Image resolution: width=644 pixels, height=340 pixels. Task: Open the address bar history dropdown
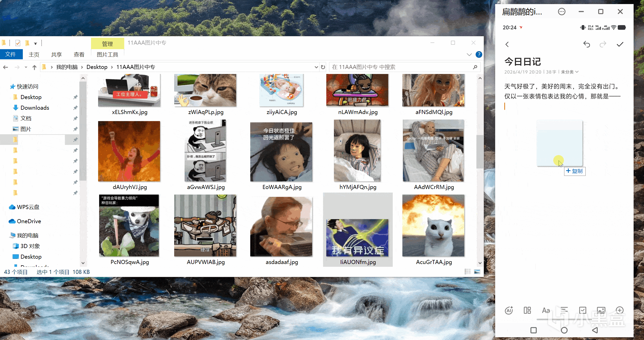(x=316, y=67)
